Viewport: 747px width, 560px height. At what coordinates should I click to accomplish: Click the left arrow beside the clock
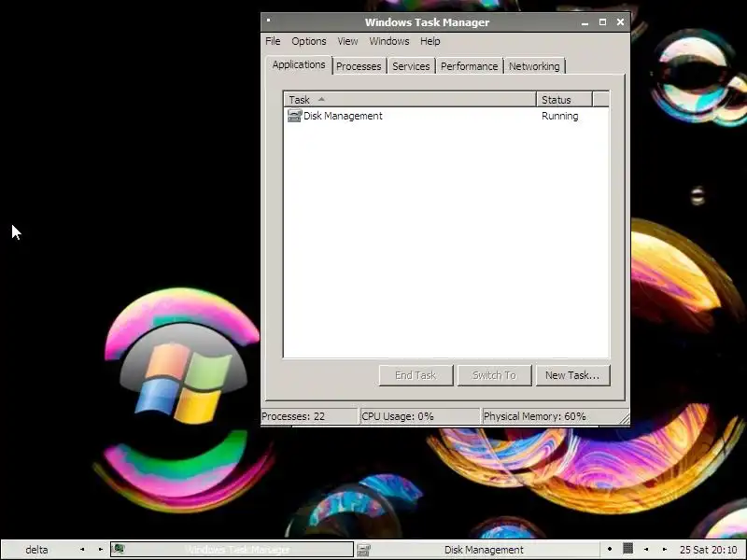coord(646,550)
